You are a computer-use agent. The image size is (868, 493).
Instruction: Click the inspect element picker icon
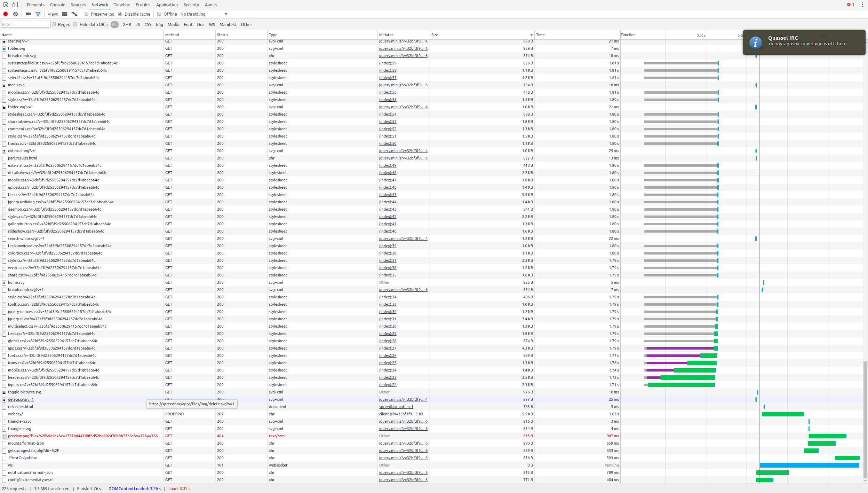point(6,5)
